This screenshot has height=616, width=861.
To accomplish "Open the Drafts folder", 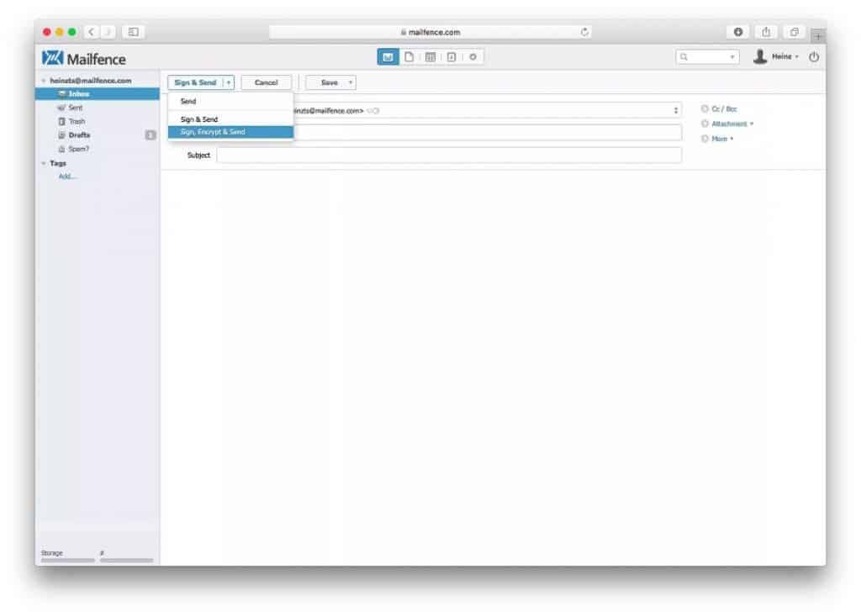I will point(79,135).
